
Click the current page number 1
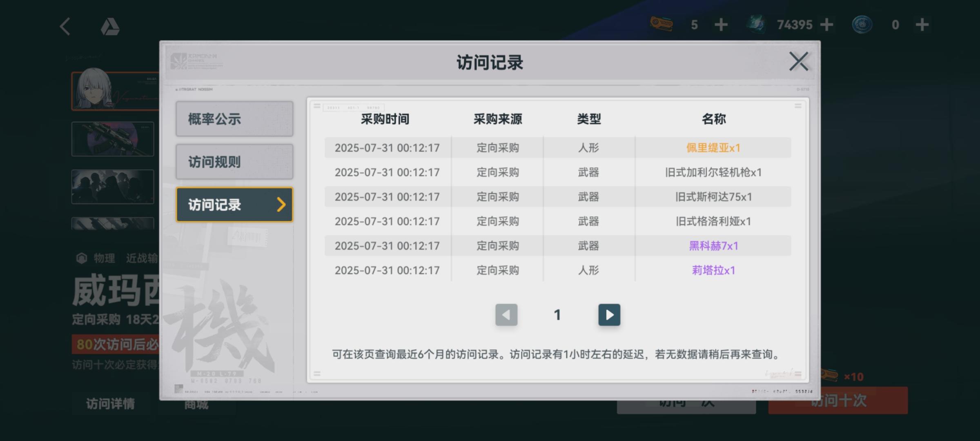[557, 315]
